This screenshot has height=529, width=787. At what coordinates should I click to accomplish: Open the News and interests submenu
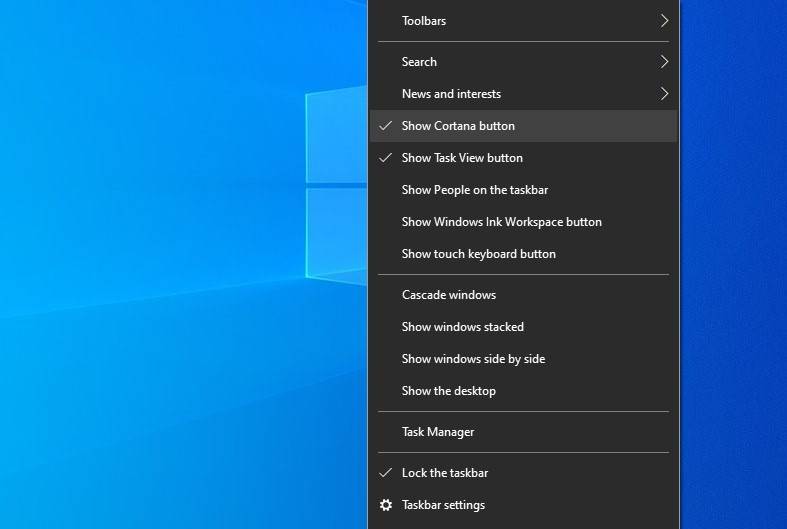coord(523,94)
